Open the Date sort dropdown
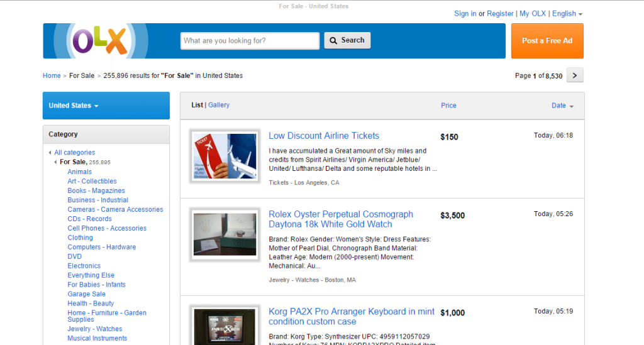 (562, 106)
